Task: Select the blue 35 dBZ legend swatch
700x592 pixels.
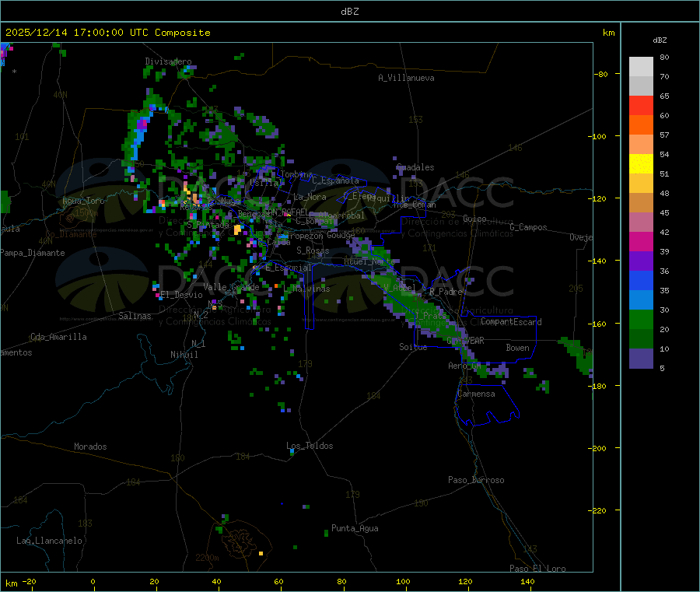Action: coord(641,280)
